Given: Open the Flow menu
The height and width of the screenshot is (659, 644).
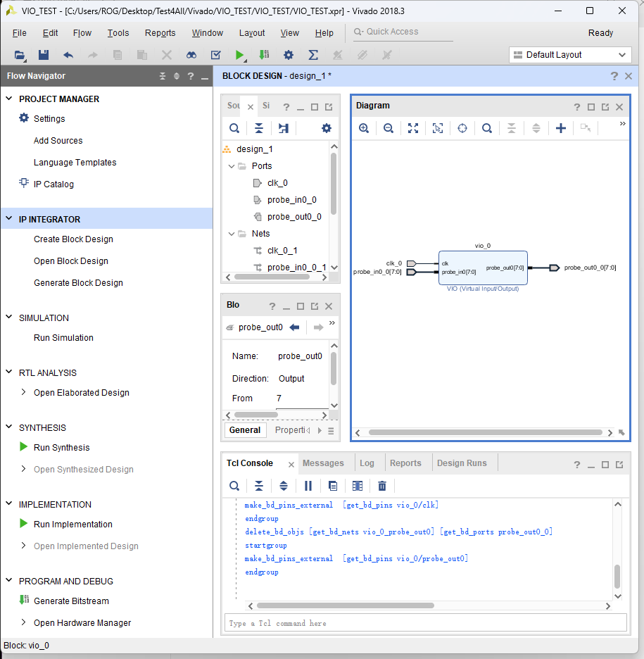Looking at the screenshot, I should (x=82, y=33).
